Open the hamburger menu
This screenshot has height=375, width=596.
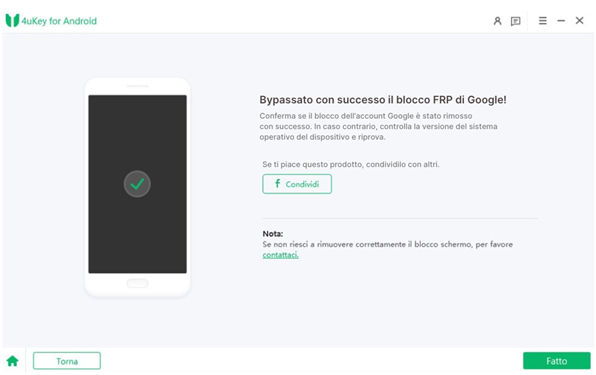pyautogui.click(x=543, y=21)
